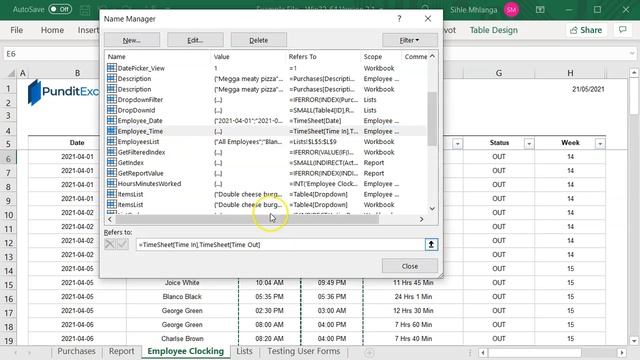Click scroll right arrow of names list
The height and width of the screenshot is (360, 640).
point(421,220)
